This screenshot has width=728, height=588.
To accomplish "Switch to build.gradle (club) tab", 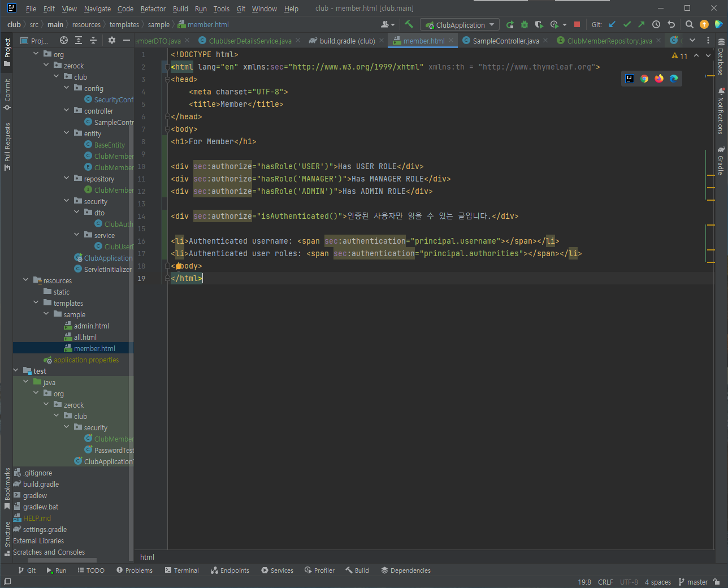I will pyautogui.click(x=347, y=41).
